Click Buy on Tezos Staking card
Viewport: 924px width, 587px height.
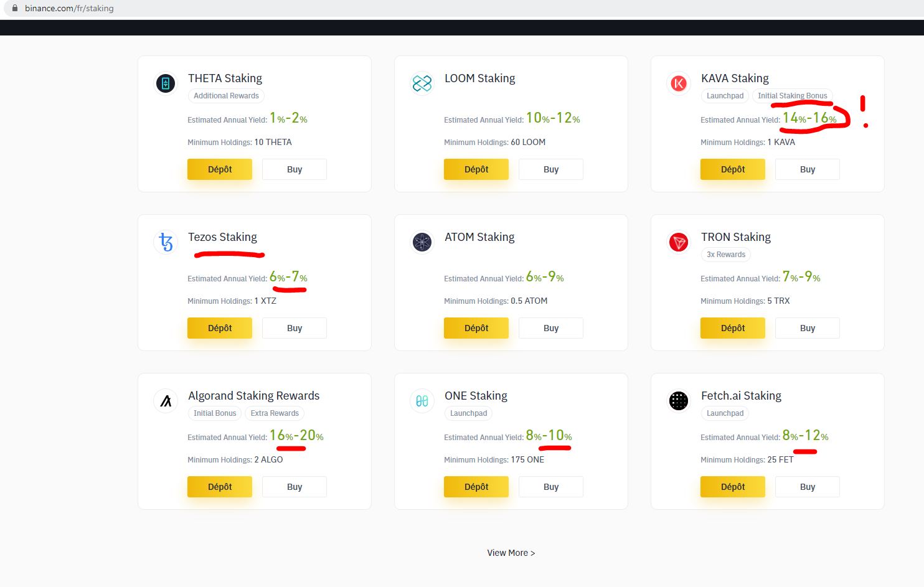295,328
